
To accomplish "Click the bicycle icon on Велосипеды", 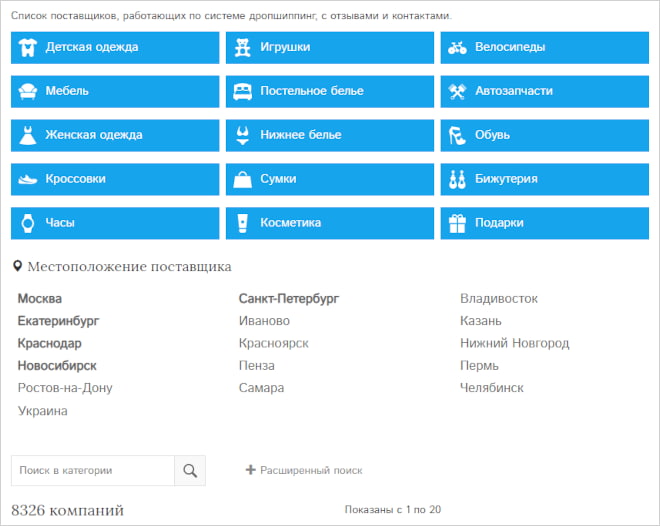I will tap(457, 47).
